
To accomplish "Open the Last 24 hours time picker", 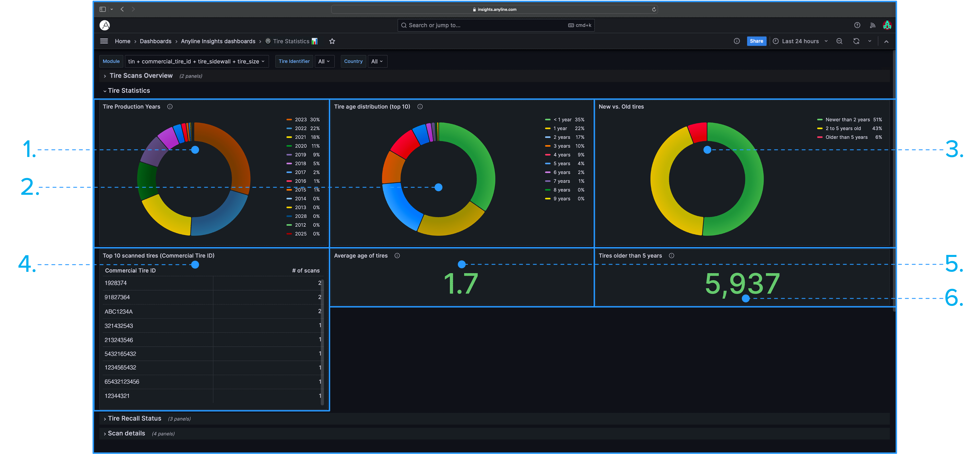I will point(800,41).
